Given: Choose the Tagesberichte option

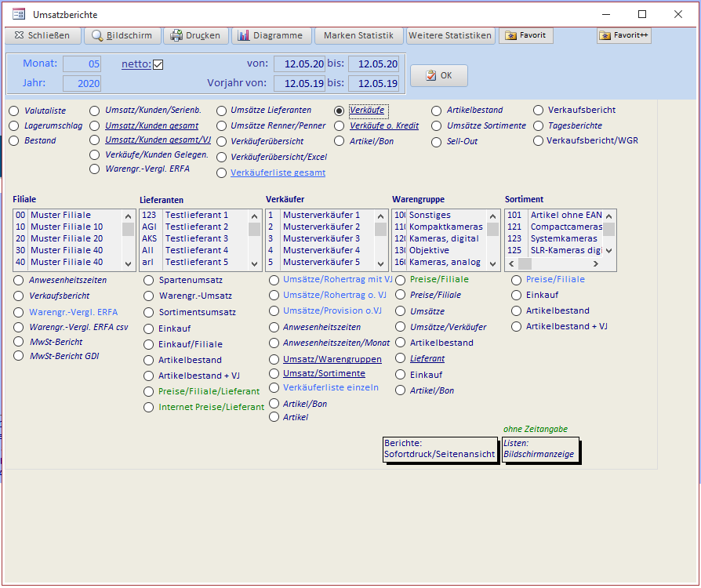Looking at the screenshot, I should point(538,126).
